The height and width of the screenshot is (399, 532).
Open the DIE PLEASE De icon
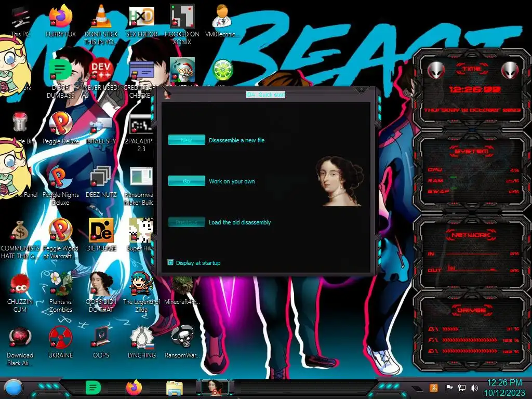(101, 230)
